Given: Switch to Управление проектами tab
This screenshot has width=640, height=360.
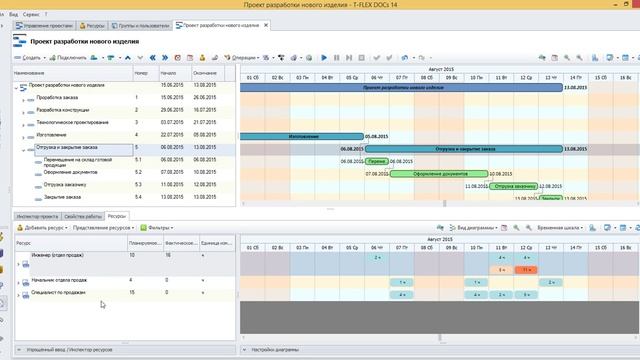Looking at the screenshot, I should coord(44,26).
